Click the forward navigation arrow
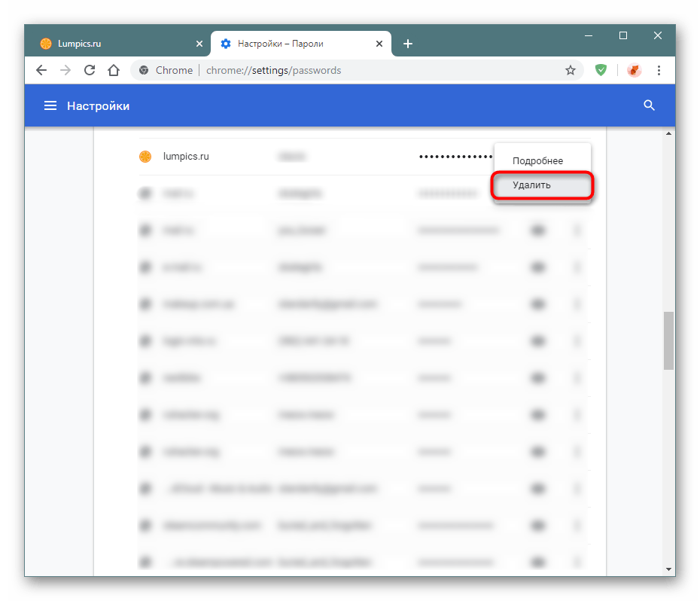This screenshot has height=601, width=700. (65, 70)
